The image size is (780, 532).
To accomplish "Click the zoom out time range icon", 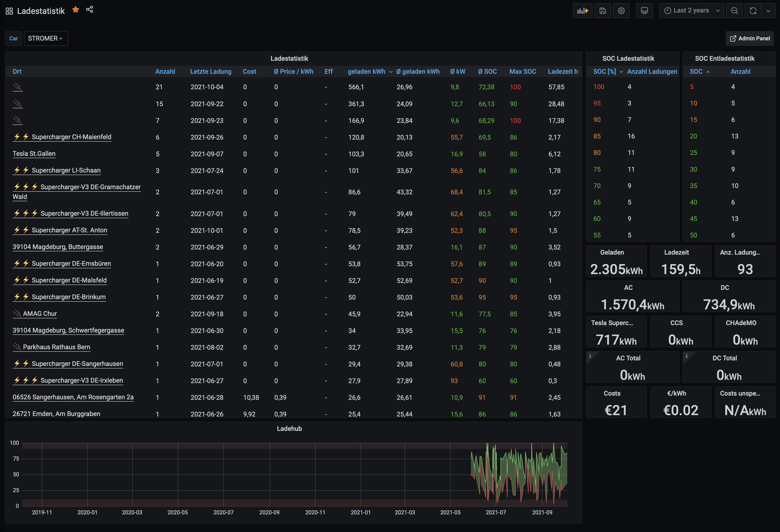I will pos(734,11).
